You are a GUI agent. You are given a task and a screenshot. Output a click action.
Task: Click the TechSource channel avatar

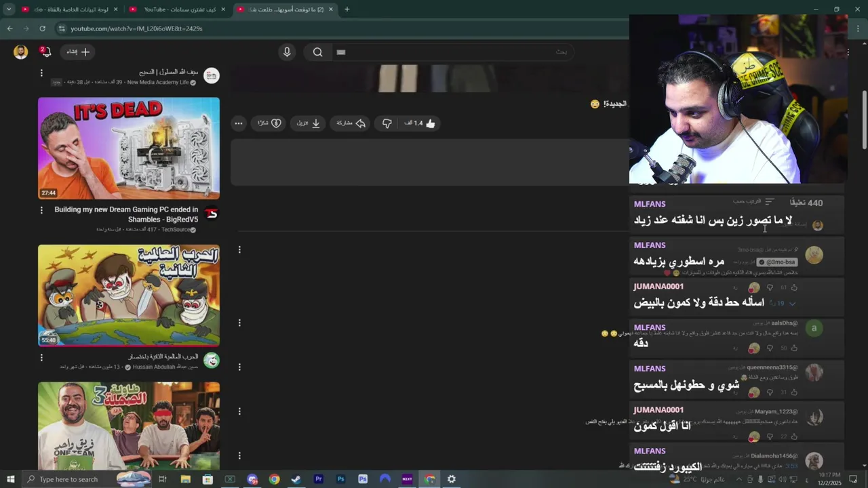212,213
